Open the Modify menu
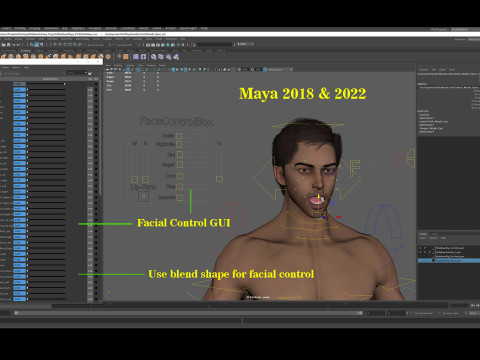The image size is (480, 360). (x=20, y=28)
